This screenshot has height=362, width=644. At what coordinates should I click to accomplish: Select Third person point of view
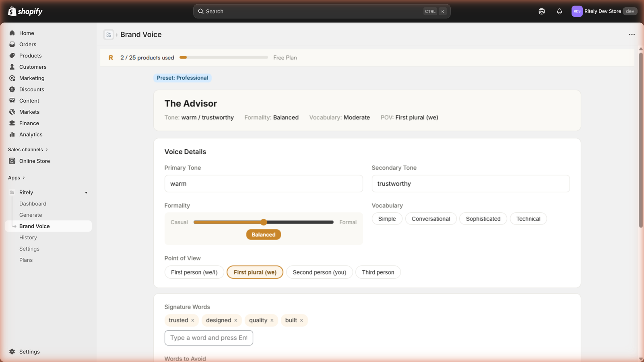[x=378, y=272]
